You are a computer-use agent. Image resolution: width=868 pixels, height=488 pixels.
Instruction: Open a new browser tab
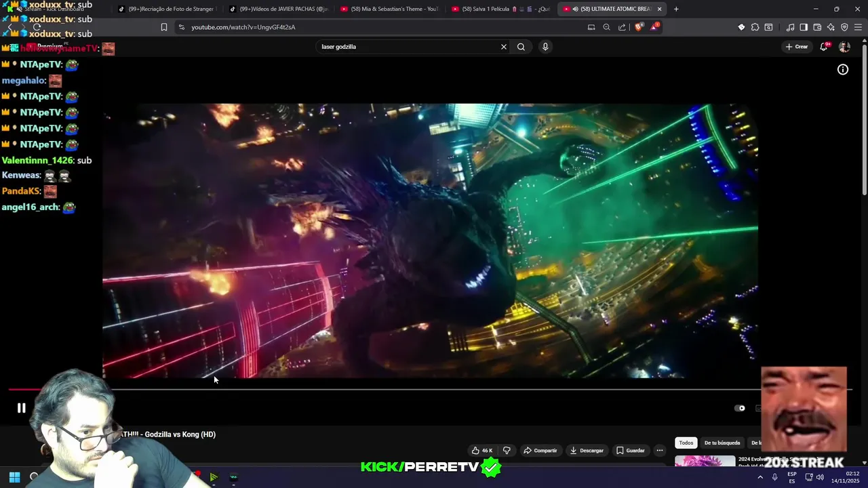(676, 9)
